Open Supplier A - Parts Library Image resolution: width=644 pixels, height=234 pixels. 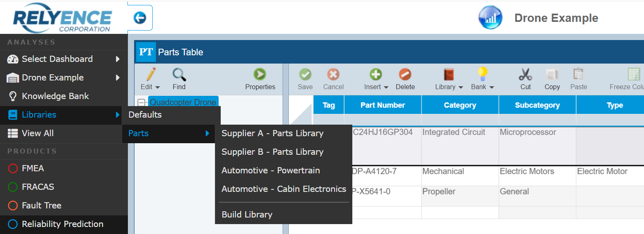pyautogui.click(x=283, y=133)
